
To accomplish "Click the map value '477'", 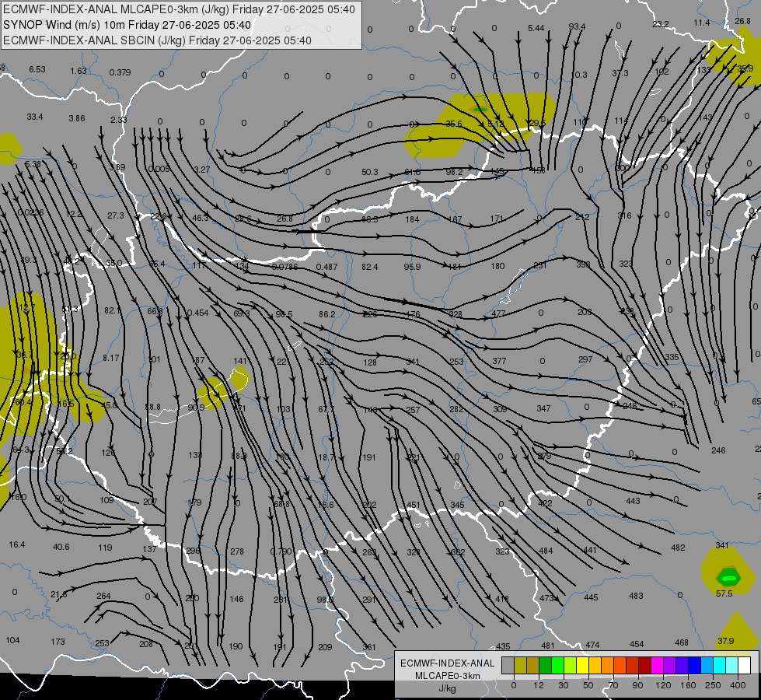I will (498, 313).
